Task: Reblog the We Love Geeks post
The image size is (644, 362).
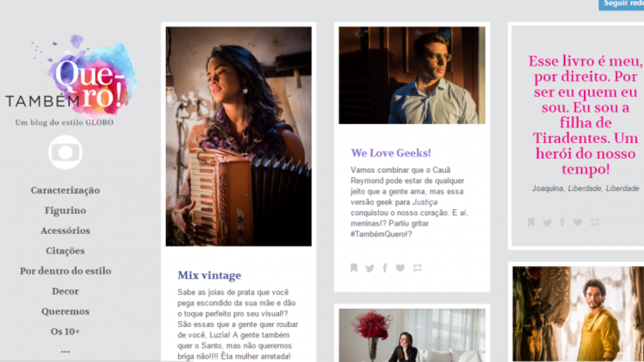Action: 418,268
